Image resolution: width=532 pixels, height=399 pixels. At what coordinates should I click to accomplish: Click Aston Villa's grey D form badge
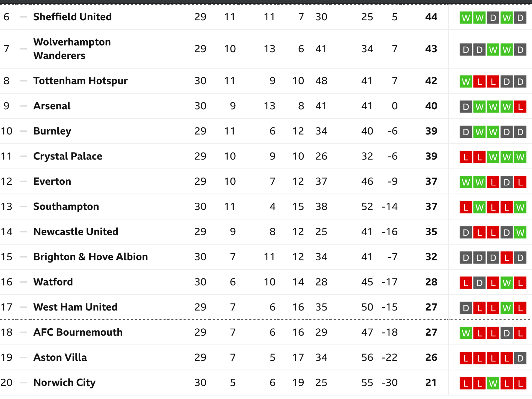pyautogui.click(x=520, y=358)
